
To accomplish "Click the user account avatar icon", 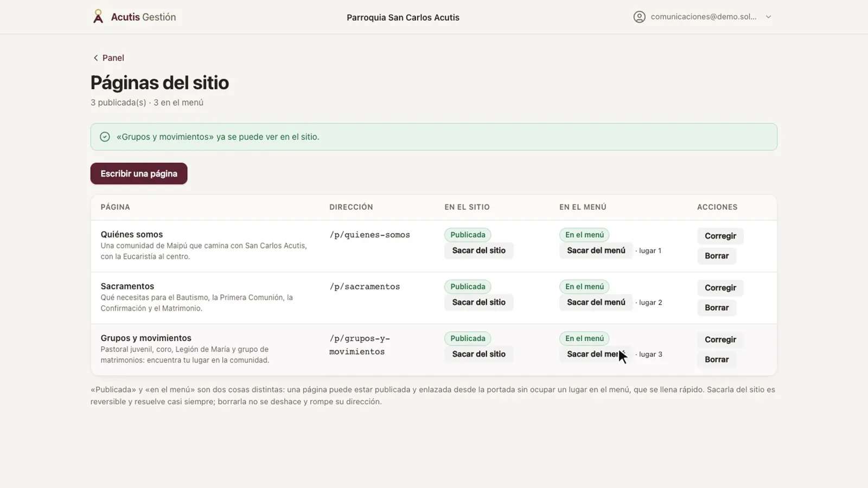I will 639,17.
